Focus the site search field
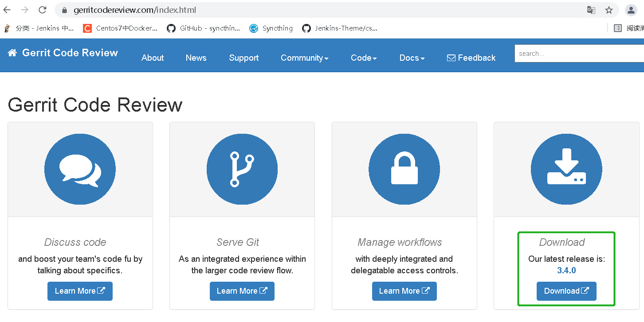Viewport: 644px width, 322px height. tap(579, 54)
